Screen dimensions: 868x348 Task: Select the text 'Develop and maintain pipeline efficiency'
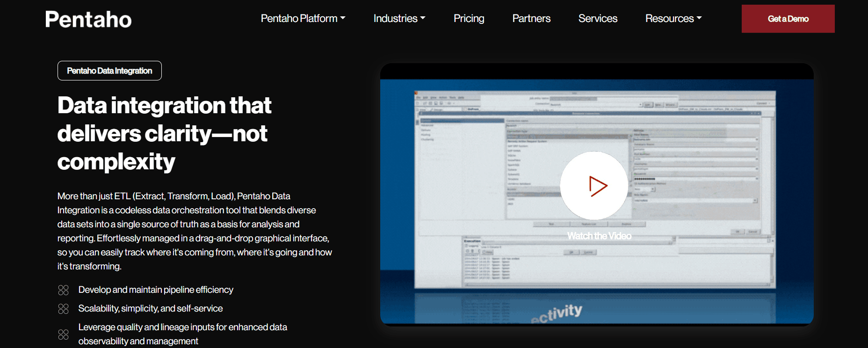[156, 290]
